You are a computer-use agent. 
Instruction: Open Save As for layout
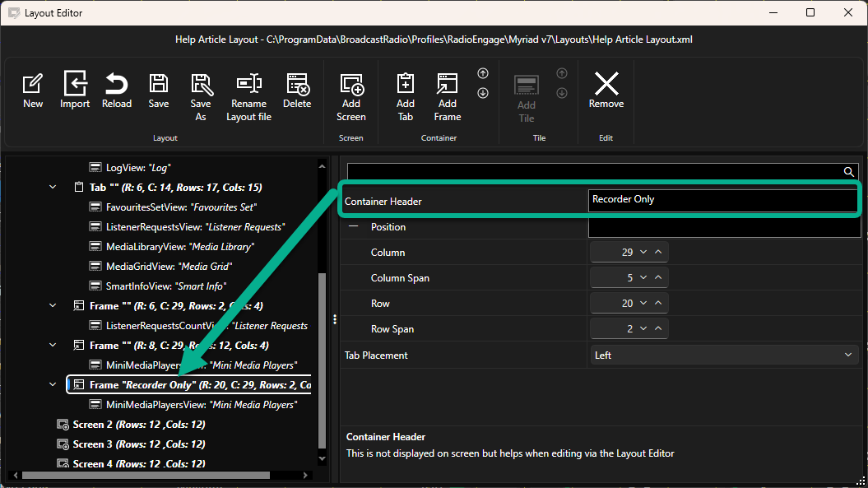click(x=201, y=97)
